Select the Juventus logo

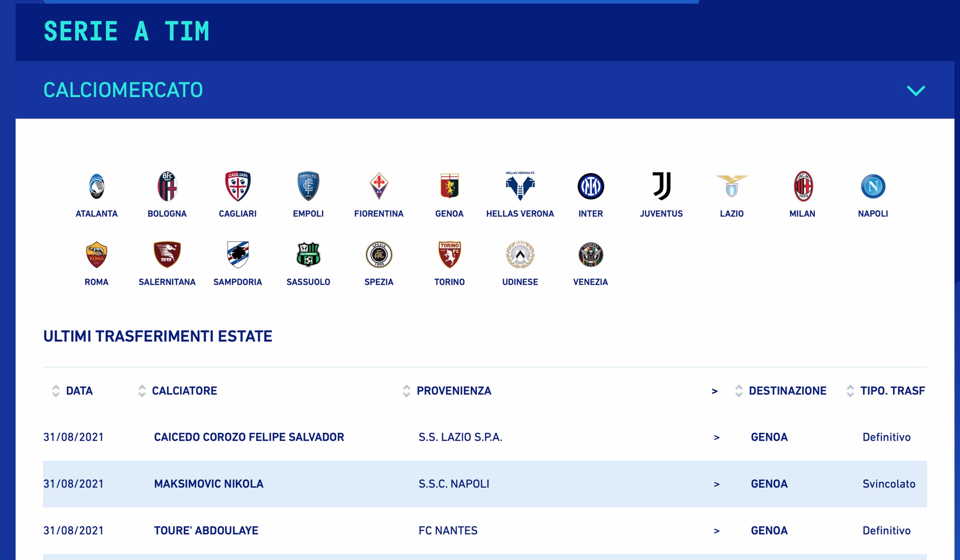click(x=661, y=186)
